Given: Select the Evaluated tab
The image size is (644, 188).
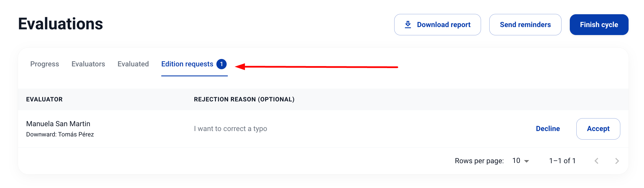Looking at the screenshot, I should tap(133, 64).
